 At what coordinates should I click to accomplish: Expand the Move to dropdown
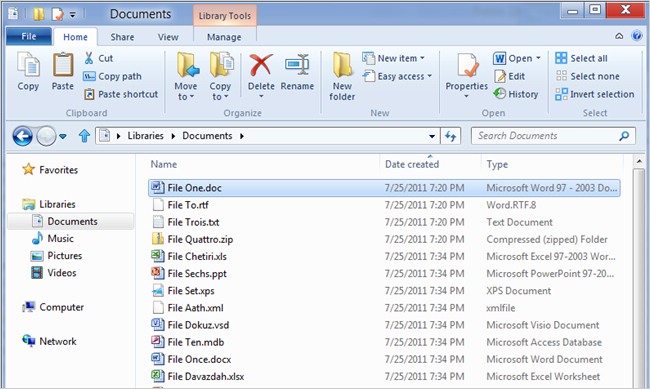[x=185, y=96]
